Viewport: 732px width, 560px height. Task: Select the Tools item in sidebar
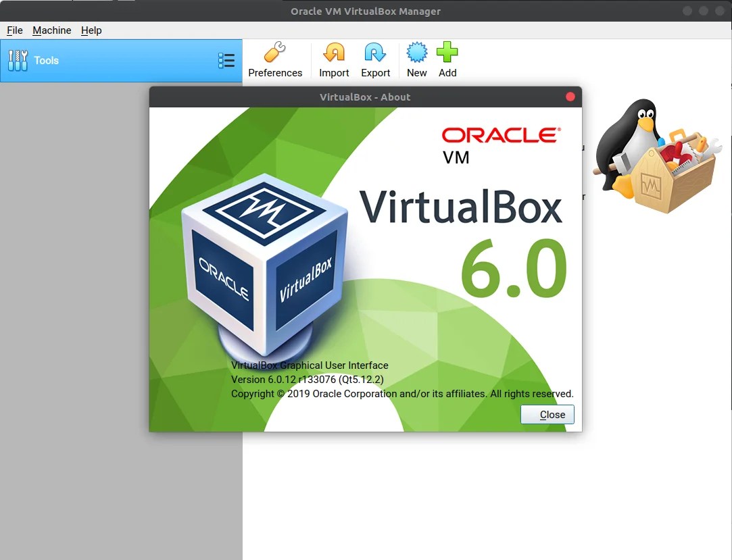121,61
